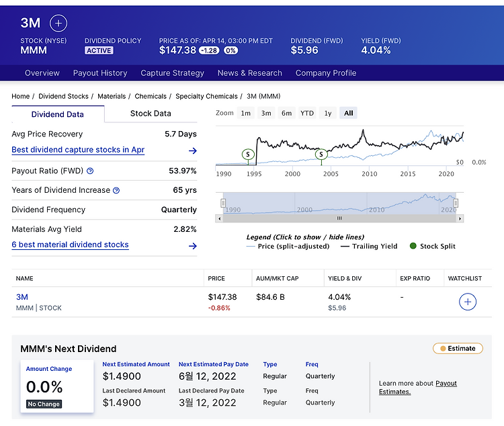Click the -0.86% price change in table
504x426 pixels.
tap(219, 308)
